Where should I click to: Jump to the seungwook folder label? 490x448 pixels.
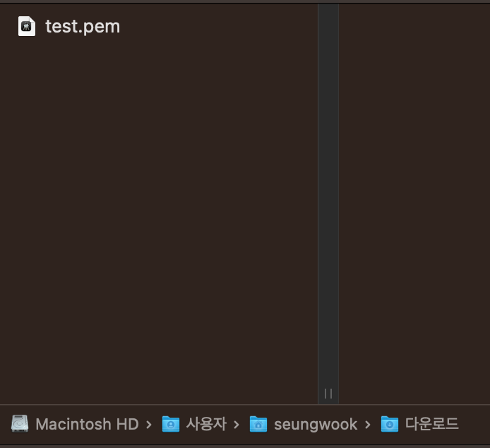click(316, 425)
